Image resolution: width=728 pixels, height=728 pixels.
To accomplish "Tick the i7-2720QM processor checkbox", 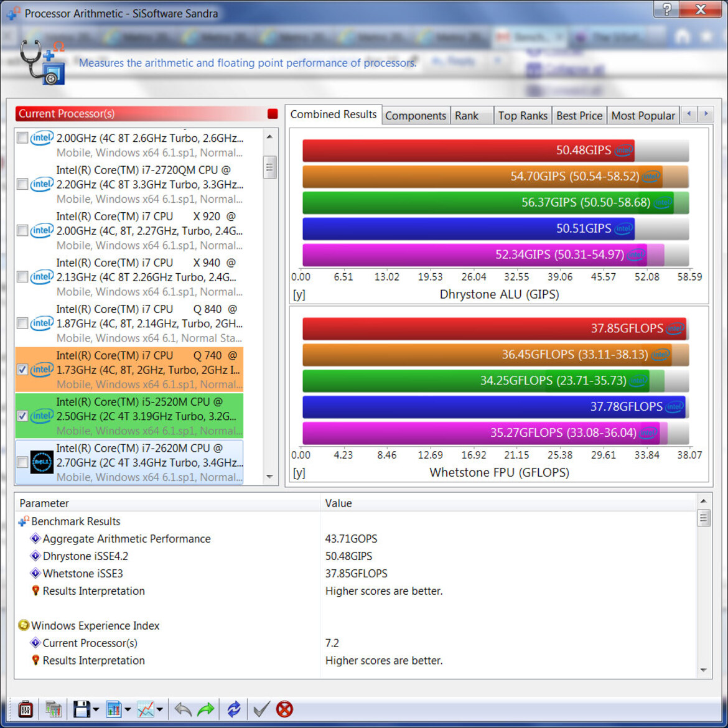I will tap(22, 184).
